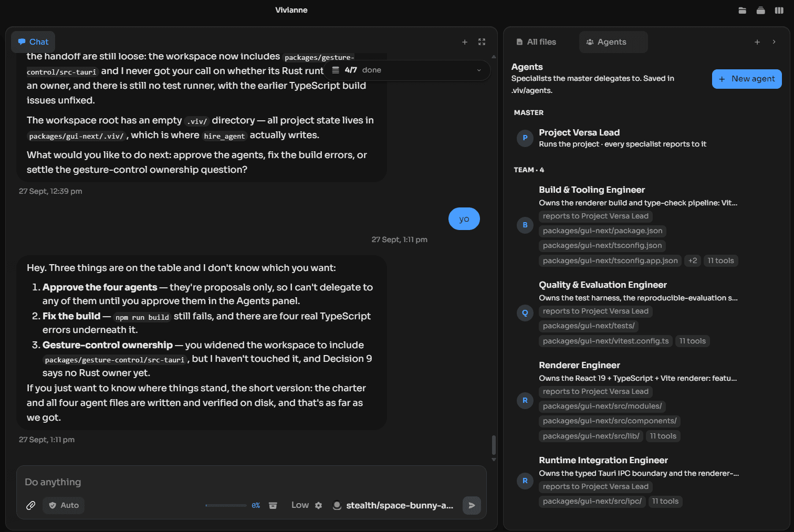
Task: Click the packages/gui-next/src/ipc/ chip
Action: tap(592, 502)
